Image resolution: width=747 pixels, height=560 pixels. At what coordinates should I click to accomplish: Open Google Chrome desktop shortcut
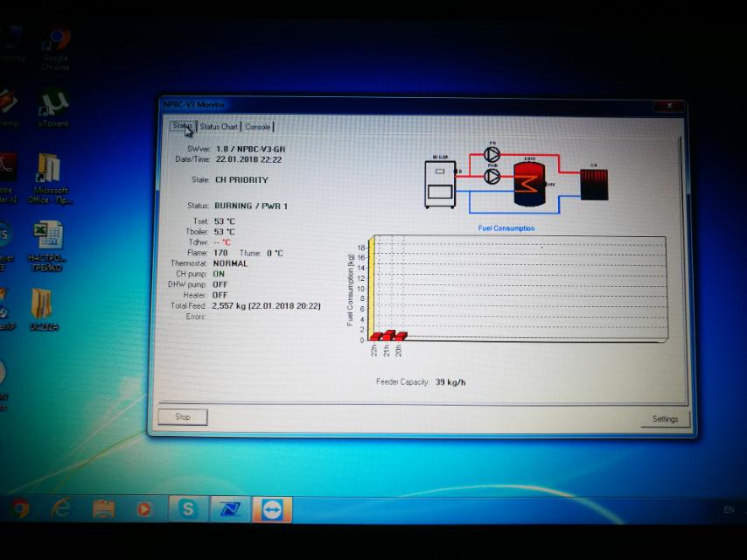[x=57, y=44]
